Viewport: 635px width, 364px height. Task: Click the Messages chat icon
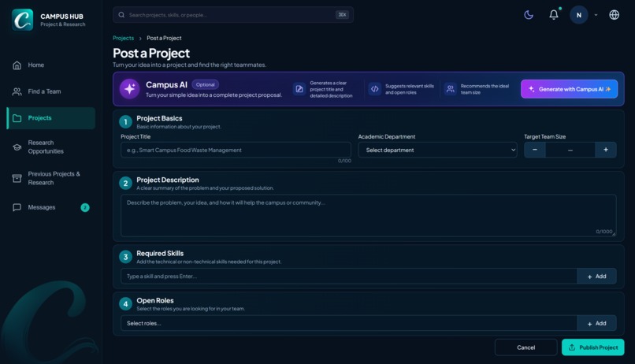point(17,207)
